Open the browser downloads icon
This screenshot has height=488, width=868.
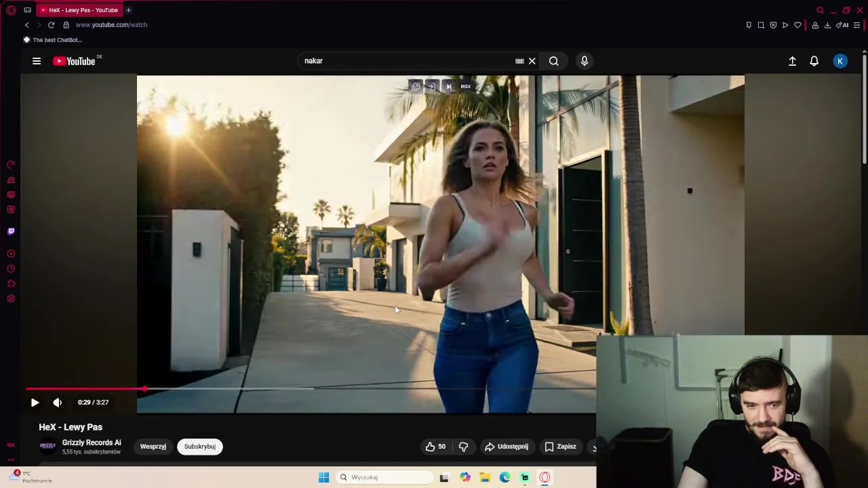click(x=827, y=25)
